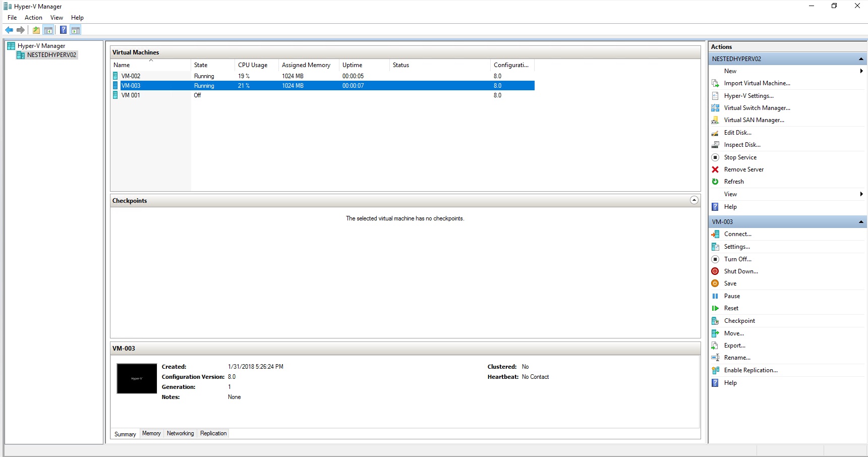This screenshot has width=868, height=457.
Task: Sort by the Status column header
Action: pyautogui.click(x=440, y=65)
